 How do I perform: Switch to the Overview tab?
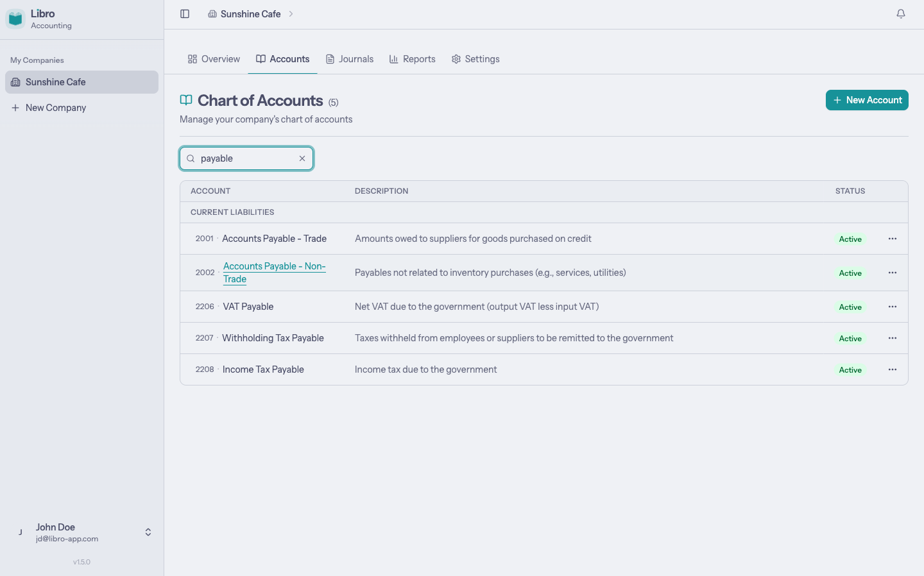213,58
